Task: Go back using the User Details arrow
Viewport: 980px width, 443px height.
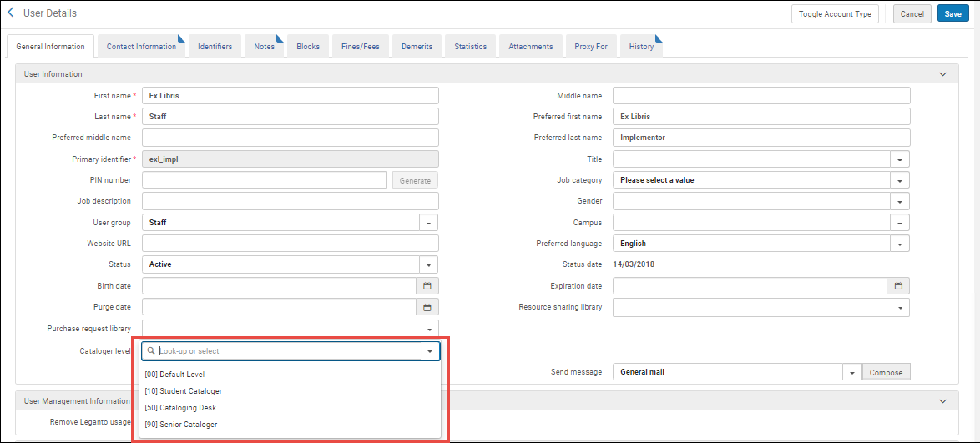Action: pyautogui.click(x=11, y=13)
